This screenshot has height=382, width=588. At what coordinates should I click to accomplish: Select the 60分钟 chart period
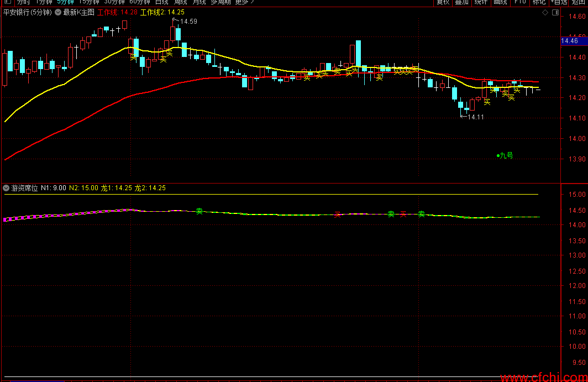pyautogui.click(x=139, y=2)
